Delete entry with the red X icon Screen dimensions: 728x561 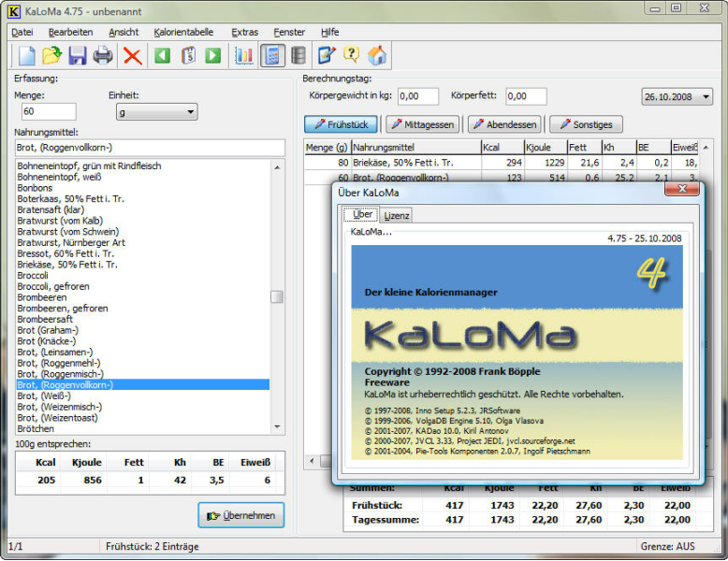coord(132,56)
